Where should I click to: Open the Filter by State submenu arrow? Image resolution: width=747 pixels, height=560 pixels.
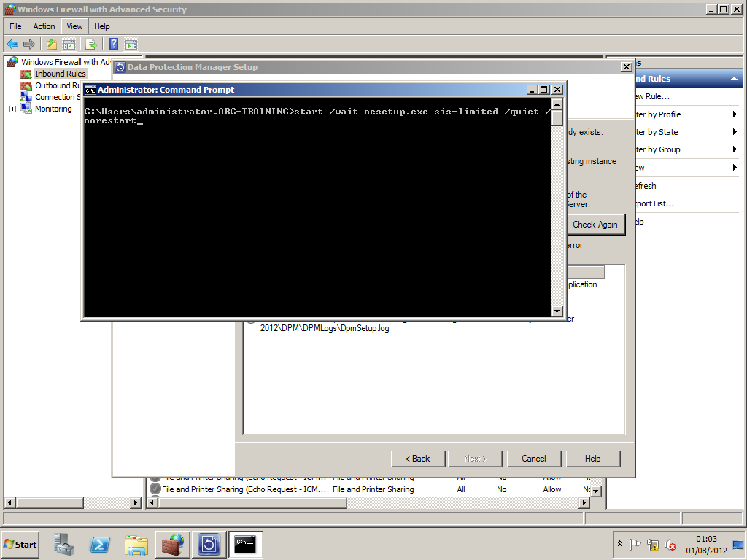point(735,132)
